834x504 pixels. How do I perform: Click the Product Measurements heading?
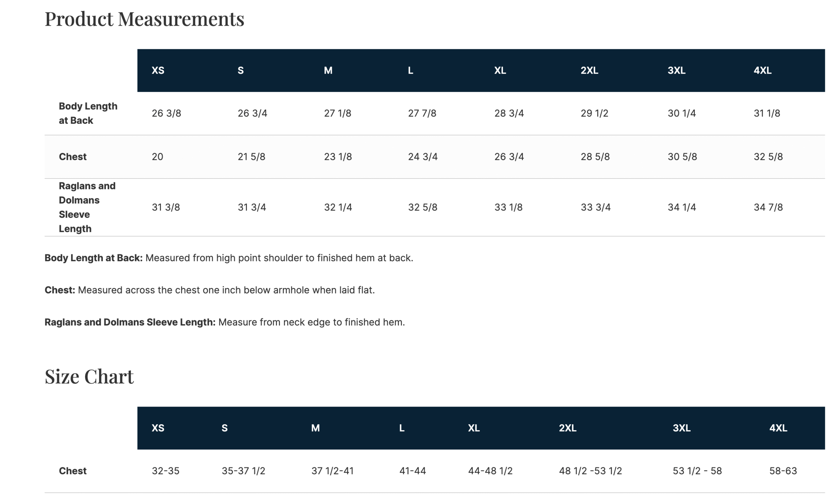pyautogui.click(x=144, y=19)
